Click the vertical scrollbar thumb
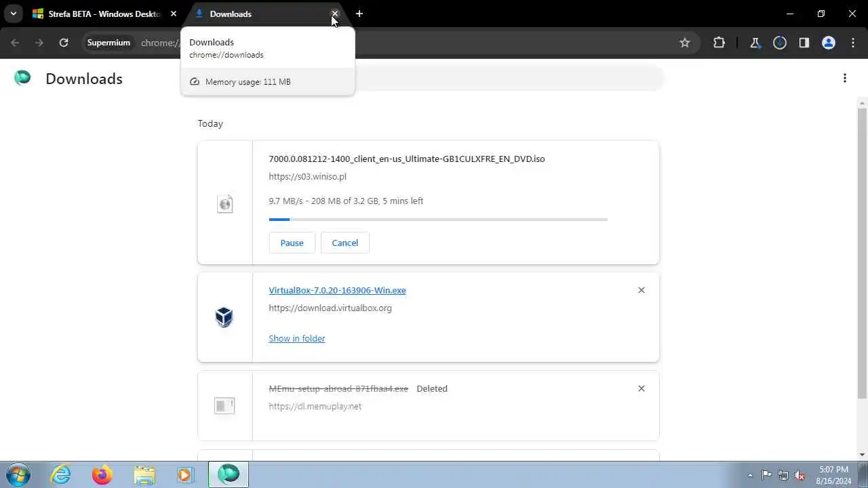The height and width of the screenshot is (488, 868). coord(862,253)
